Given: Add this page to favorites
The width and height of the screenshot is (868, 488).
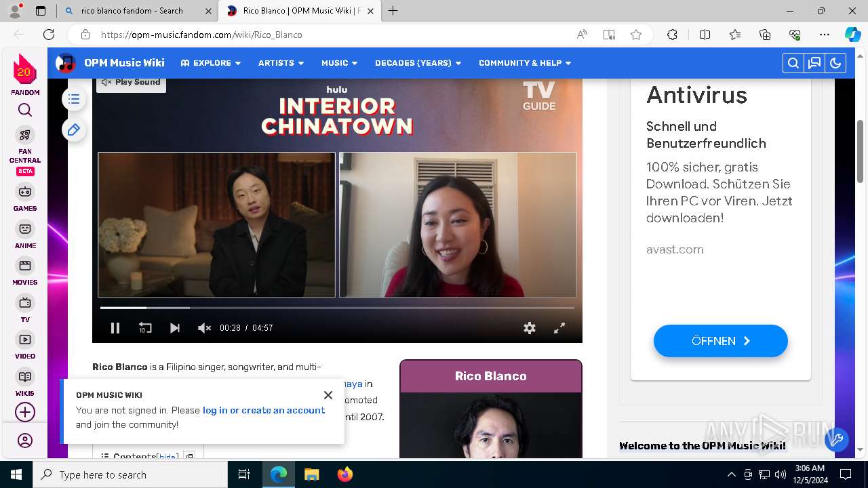Looking at the screenshot, I should pos(636,35).
